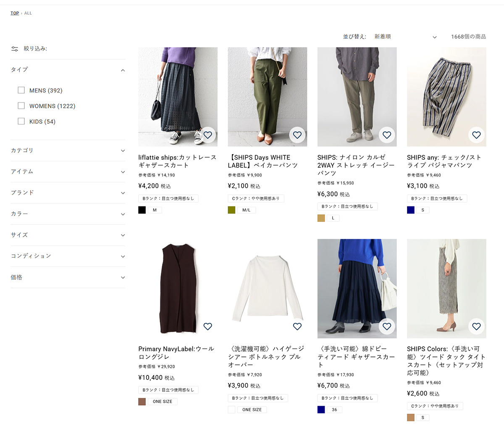Favorite the liflattie ships lace gather skirt

[207, 135]
